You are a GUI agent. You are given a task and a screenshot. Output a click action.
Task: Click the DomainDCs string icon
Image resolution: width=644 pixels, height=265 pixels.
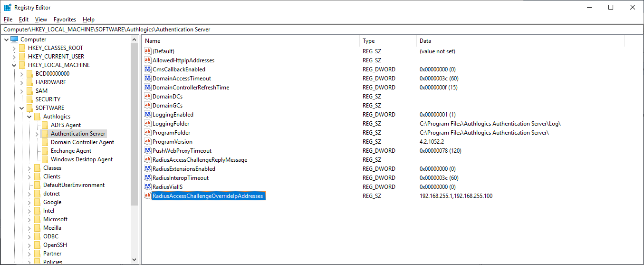click(147, 97)
